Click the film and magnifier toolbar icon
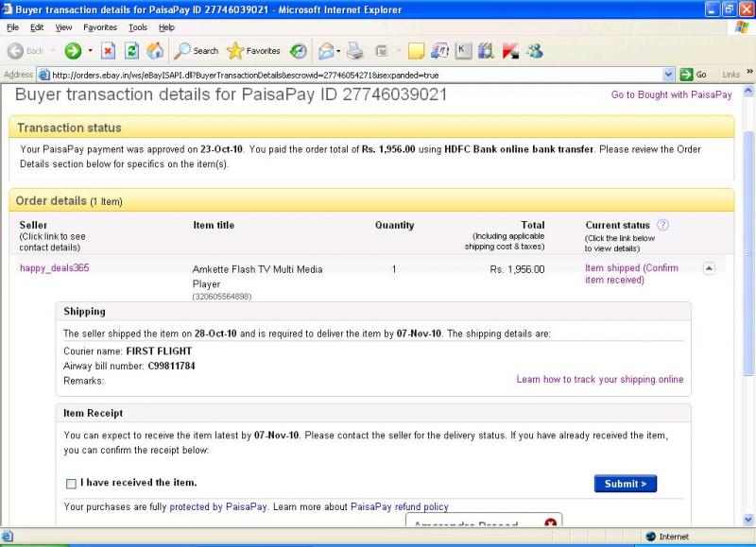The width and height of the screenshot is (756, 547). [x=486, y=51]
